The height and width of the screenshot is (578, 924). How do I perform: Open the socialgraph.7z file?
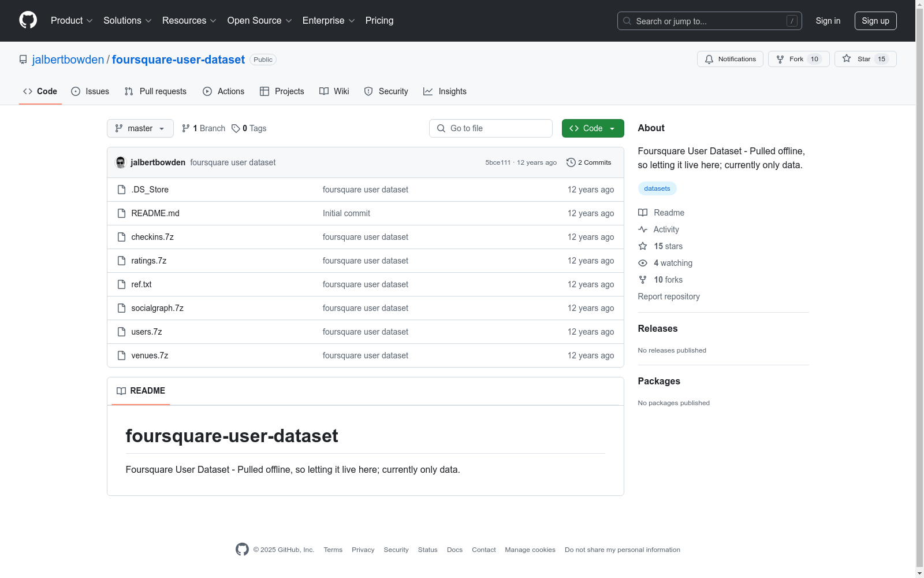(157, 308)
